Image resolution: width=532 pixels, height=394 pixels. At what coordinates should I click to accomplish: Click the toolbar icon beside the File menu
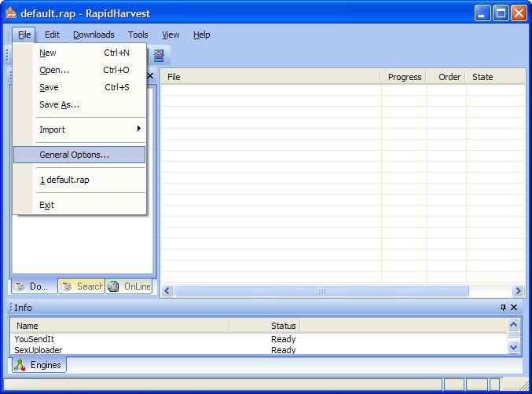click(159, 56)
